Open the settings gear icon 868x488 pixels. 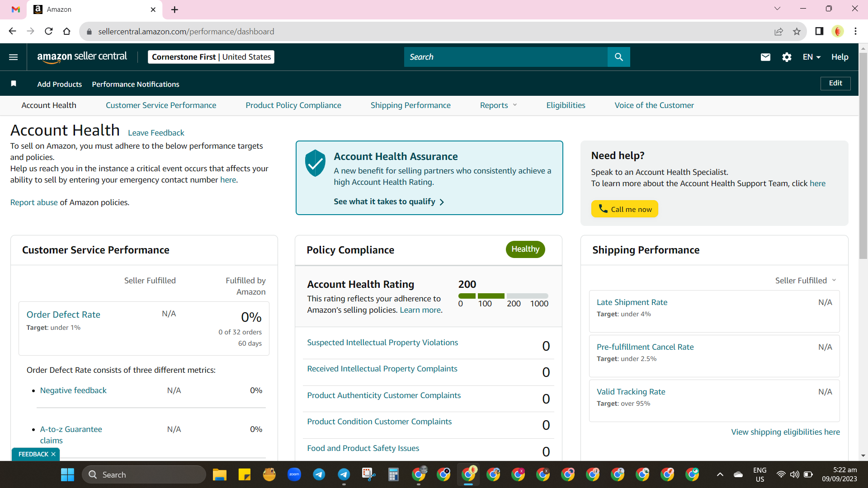(787, 57)
